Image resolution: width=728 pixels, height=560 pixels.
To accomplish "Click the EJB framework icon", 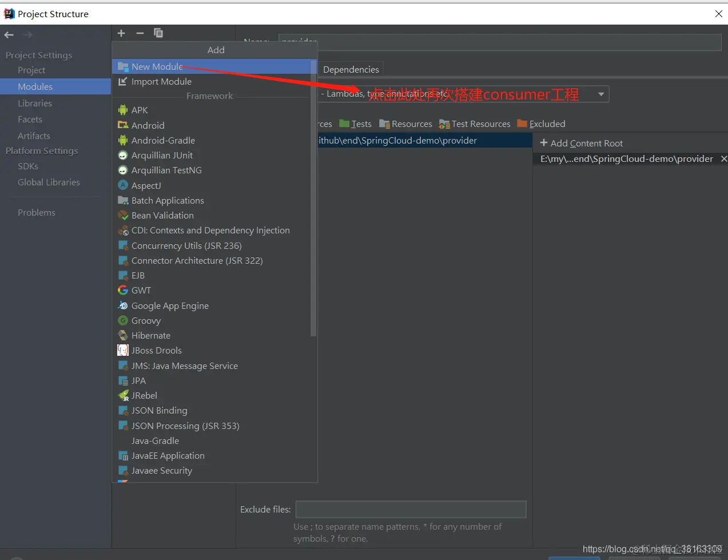I will [122, 275].
